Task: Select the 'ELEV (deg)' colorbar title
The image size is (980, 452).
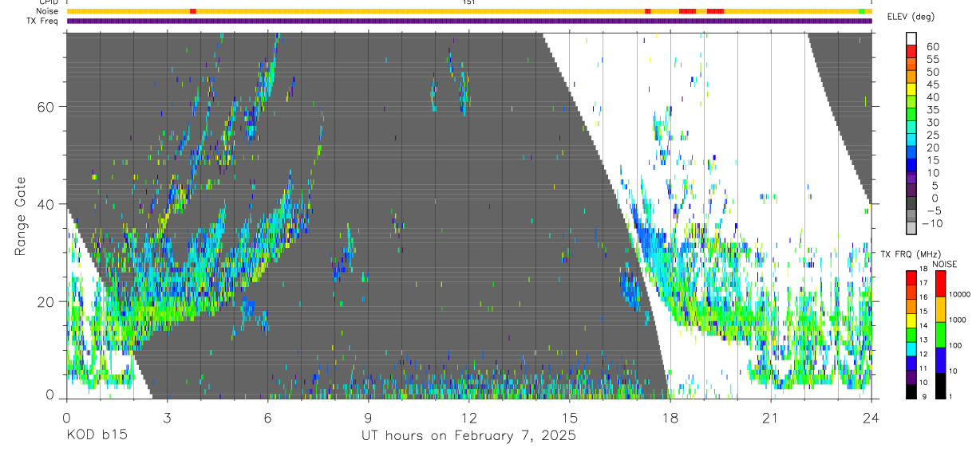Action: [911, 17]
